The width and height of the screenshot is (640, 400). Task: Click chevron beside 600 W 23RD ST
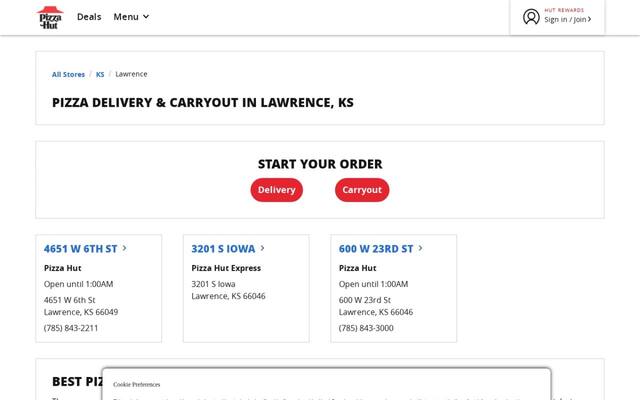pos(420,248)
